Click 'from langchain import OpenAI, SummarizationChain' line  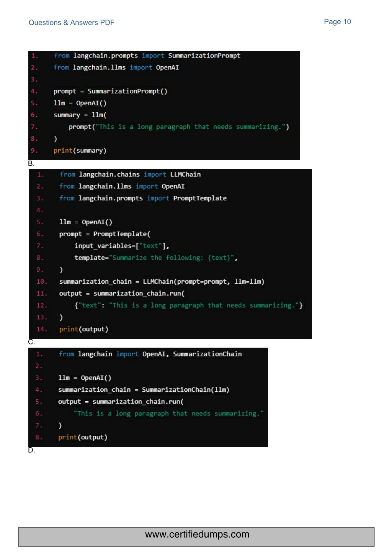[150, 354]
